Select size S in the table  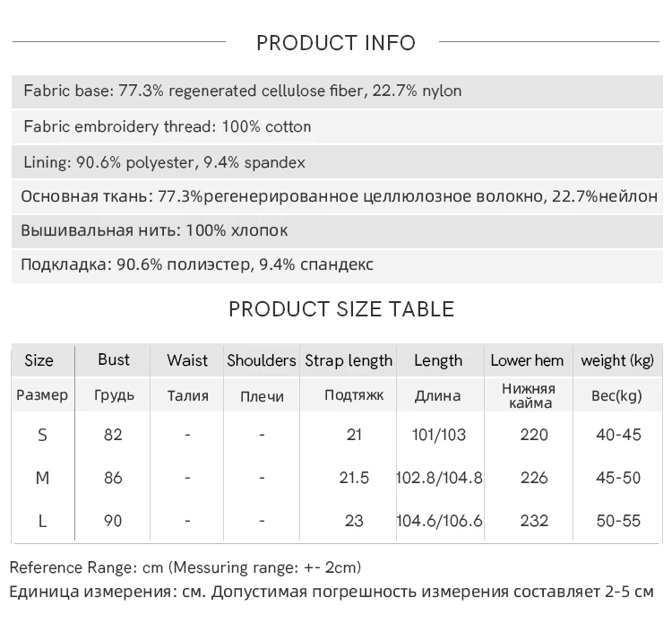pos(42,436)
